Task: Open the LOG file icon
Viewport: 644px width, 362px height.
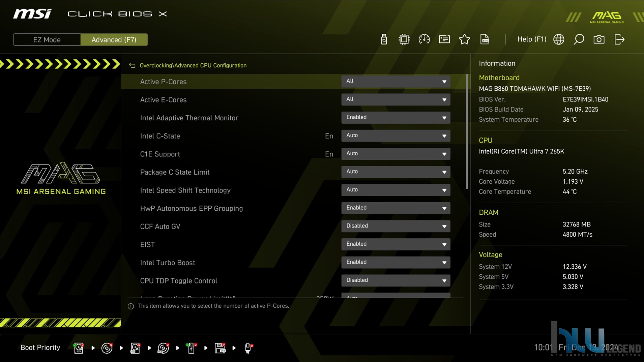Action: pyautogui.click(x=485, y=39)
